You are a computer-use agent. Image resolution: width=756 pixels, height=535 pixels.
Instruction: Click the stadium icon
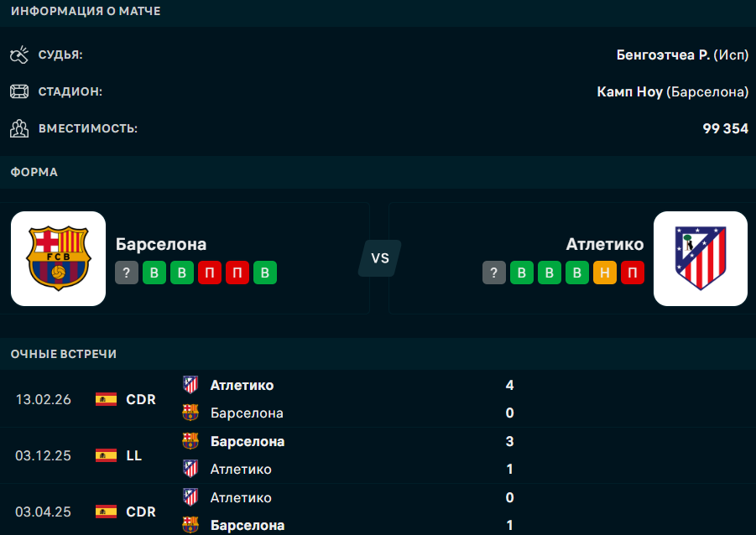click(x=19, y=91)
